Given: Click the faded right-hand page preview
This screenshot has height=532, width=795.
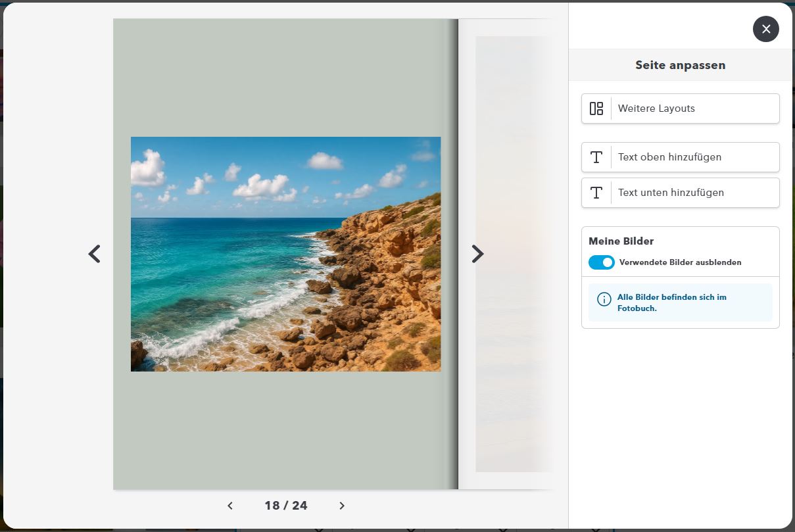Looking at the screenshot, I should pyautogui.click(x=512, y=254).
